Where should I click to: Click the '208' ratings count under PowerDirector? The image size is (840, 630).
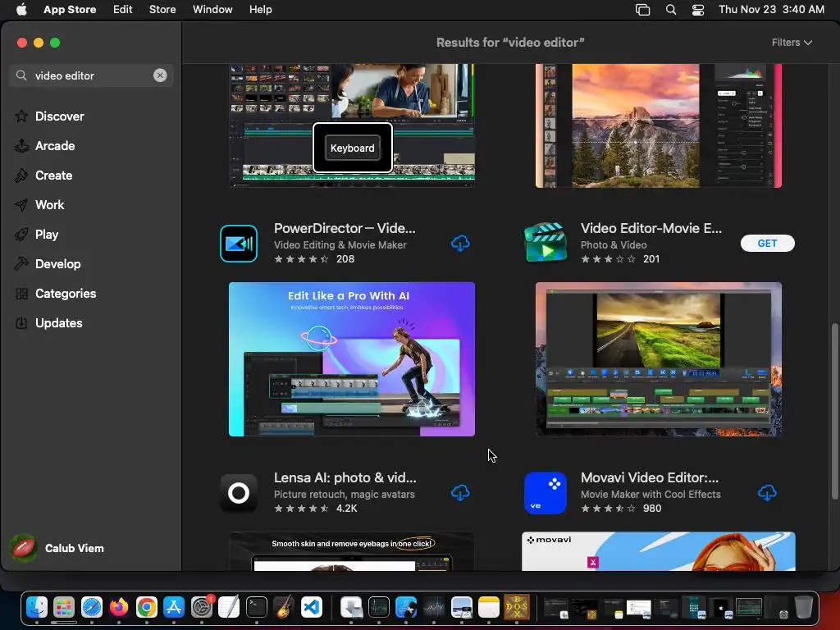coord(345,258)
